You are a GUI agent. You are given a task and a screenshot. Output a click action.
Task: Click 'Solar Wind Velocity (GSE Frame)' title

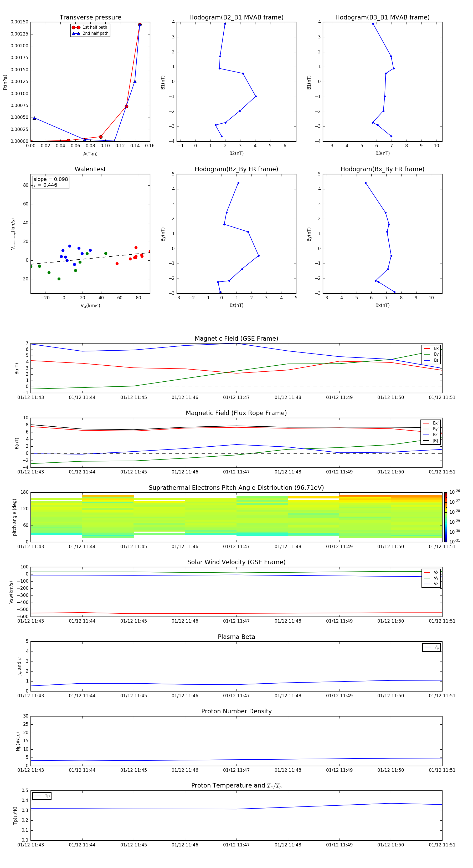pyautogui.click(x=236, y=562)
